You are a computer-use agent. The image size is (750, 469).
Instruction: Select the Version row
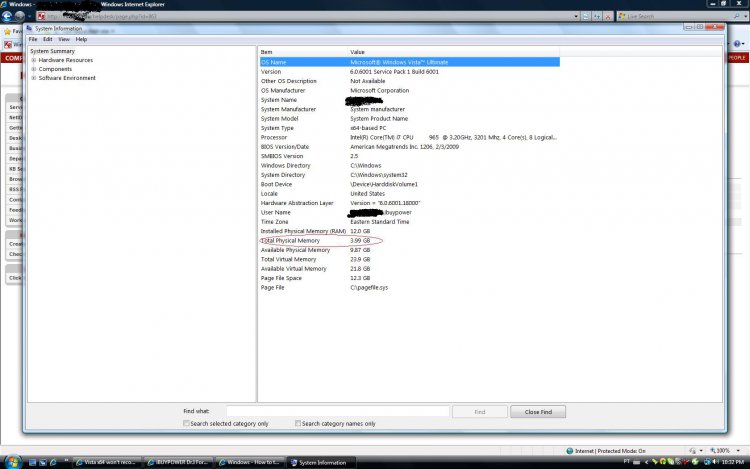click(x=409, y=72)
